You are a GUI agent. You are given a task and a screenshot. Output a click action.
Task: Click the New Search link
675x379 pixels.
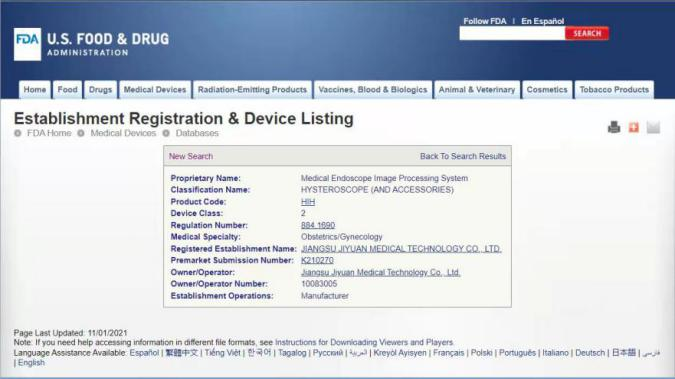tap(191, 156)
